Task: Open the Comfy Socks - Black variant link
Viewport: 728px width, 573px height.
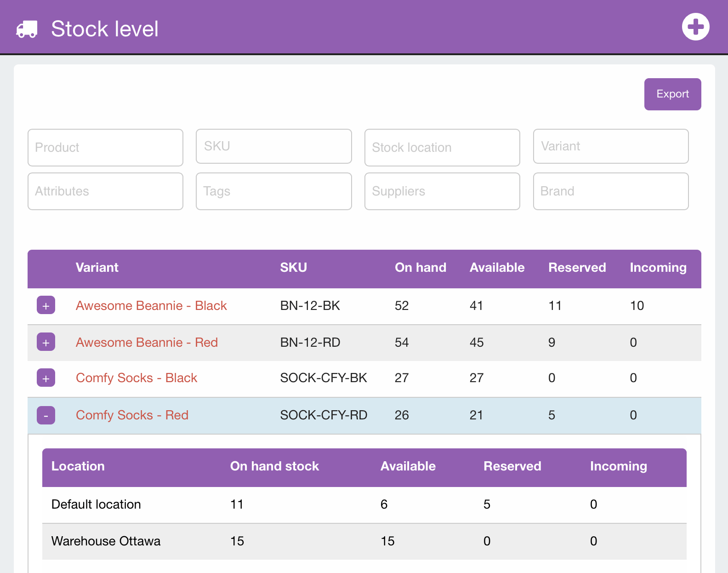Action: (x=136, y=378)
